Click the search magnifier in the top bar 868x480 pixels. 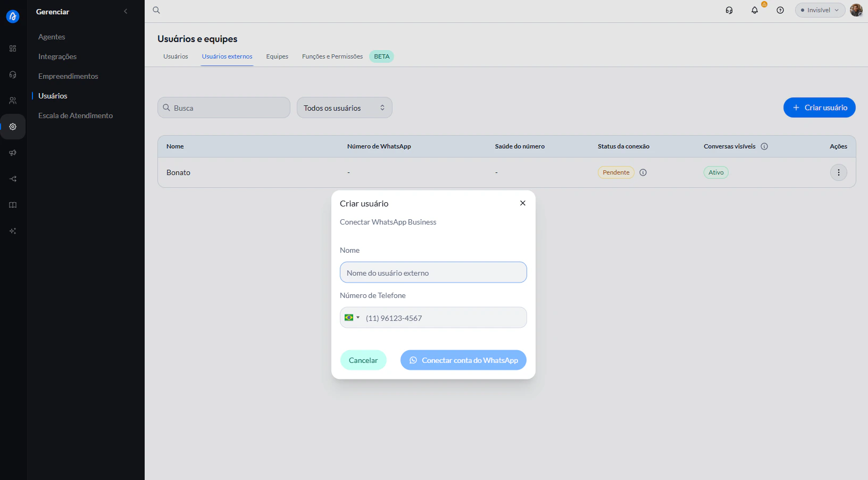point(156,10)
